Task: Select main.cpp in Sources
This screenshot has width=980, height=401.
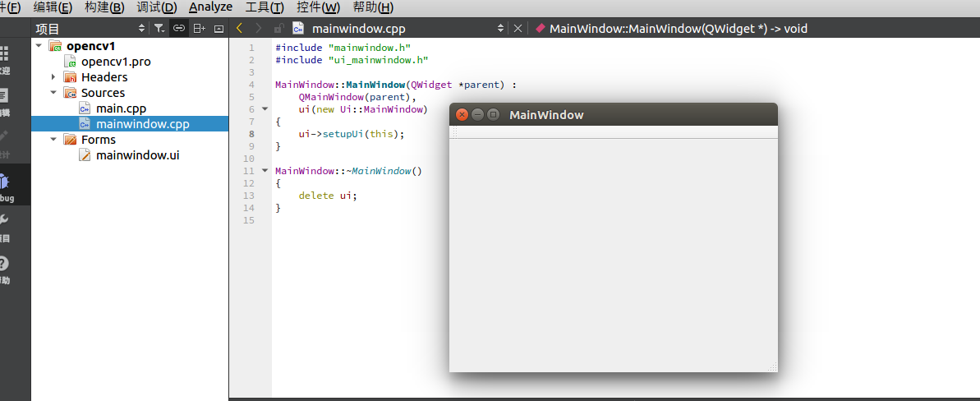Action: 122,108
